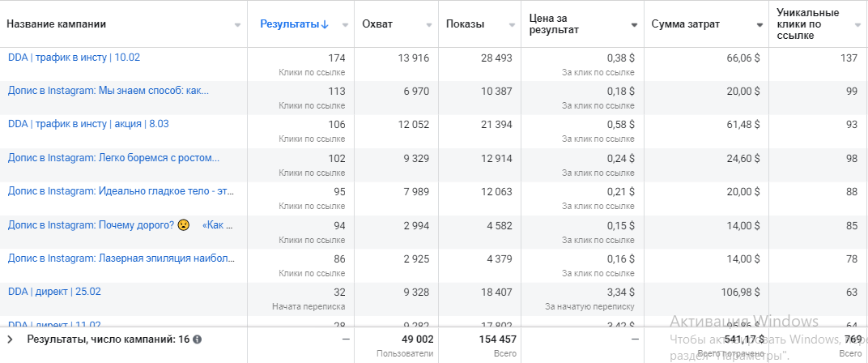Open campaign Допис: Лазерная эпиляция наибол
Image resolution: width=868 pixels, height=363 pixels.
pos(121,258)
